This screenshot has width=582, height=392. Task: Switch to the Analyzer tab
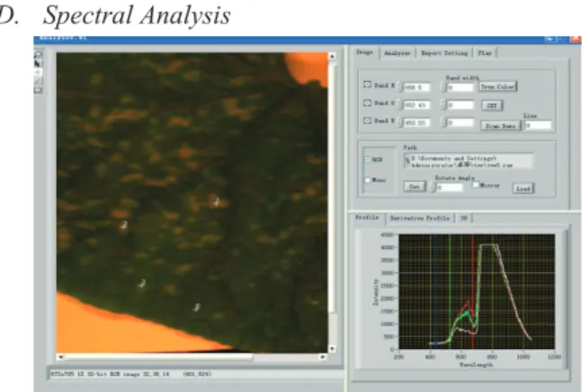[x=398, y=53]
